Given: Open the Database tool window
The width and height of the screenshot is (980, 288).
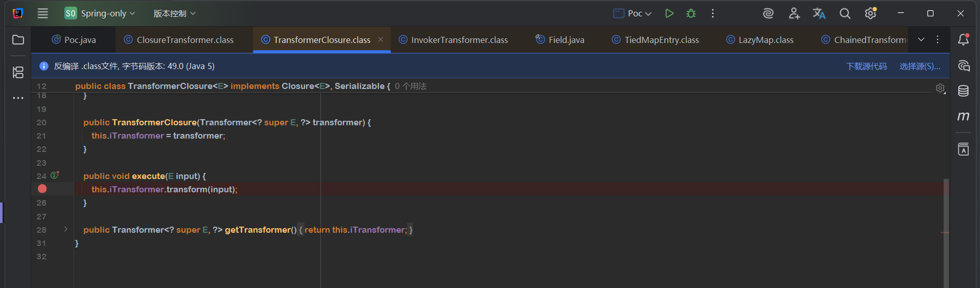Looking at the screenshot, I should pos(963,91).
